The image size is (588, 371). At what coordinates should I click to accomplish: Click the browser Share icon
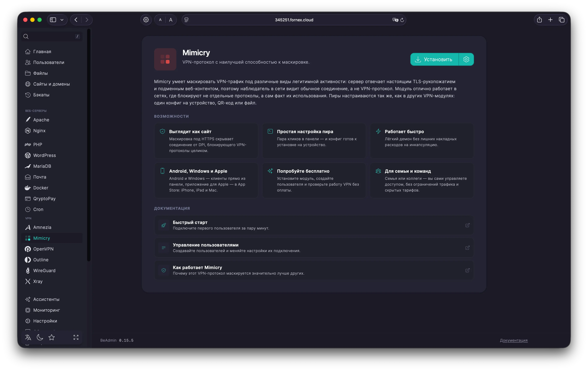tap(539, 20)
